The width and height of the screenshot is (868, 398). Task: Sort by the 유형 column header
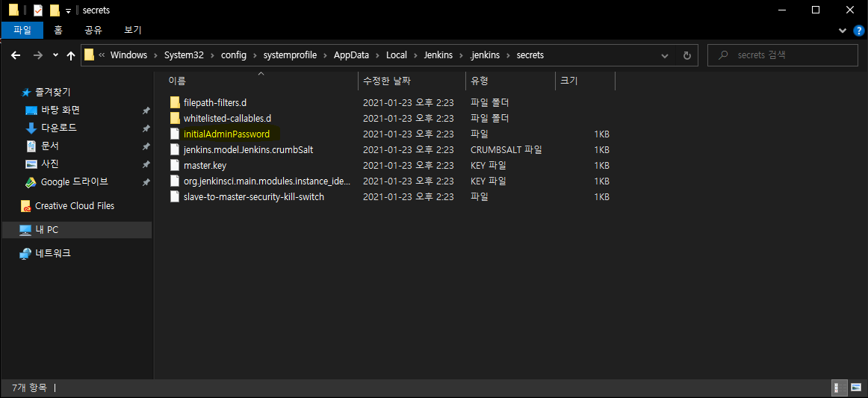[510, 81]
